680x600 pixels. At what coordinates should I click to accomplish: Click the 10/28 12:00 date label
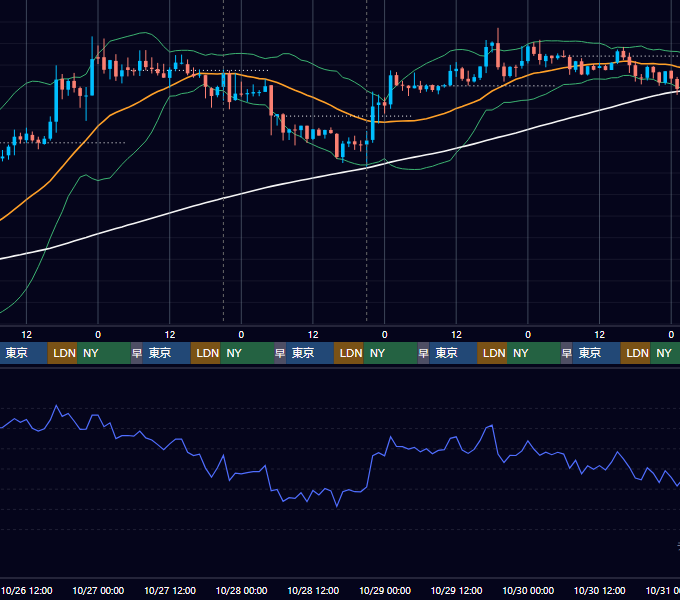click(313, 590)
